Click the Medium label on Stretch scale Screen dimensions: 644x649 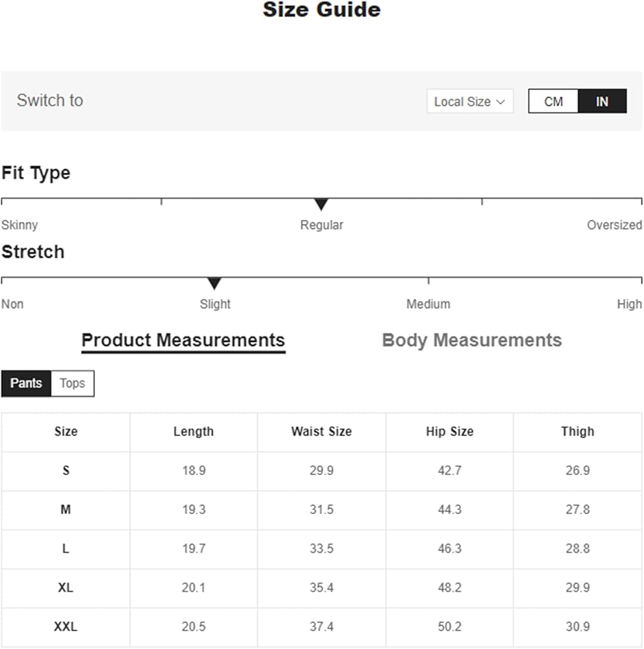(x=428, y=304)
